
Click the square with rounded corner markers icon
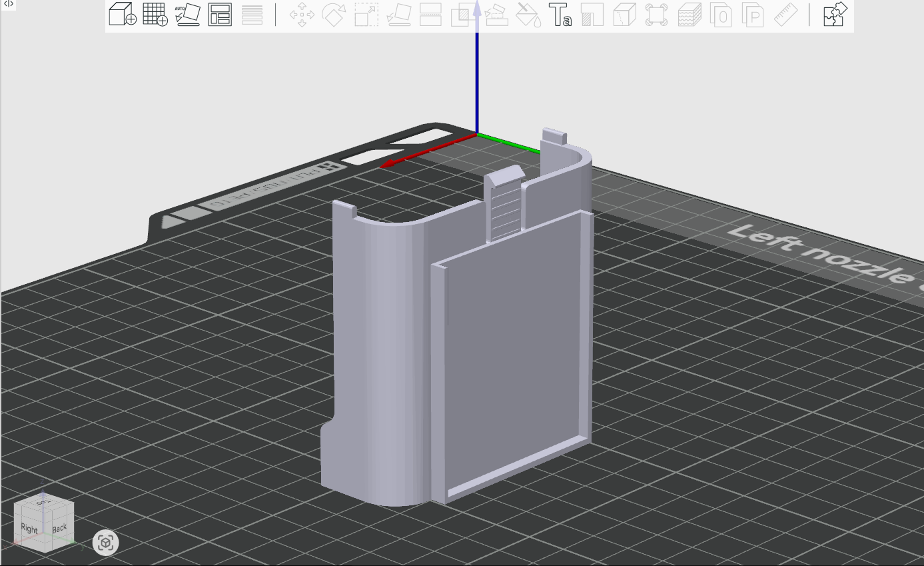pyautogui.click(x=657, y=15)
